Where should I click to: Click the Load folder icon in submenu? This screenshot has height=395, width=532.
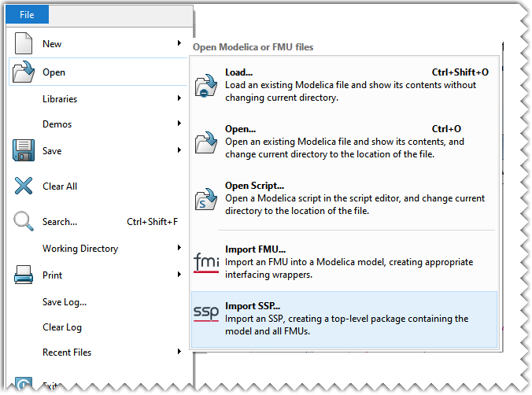(x=206, y=84)
